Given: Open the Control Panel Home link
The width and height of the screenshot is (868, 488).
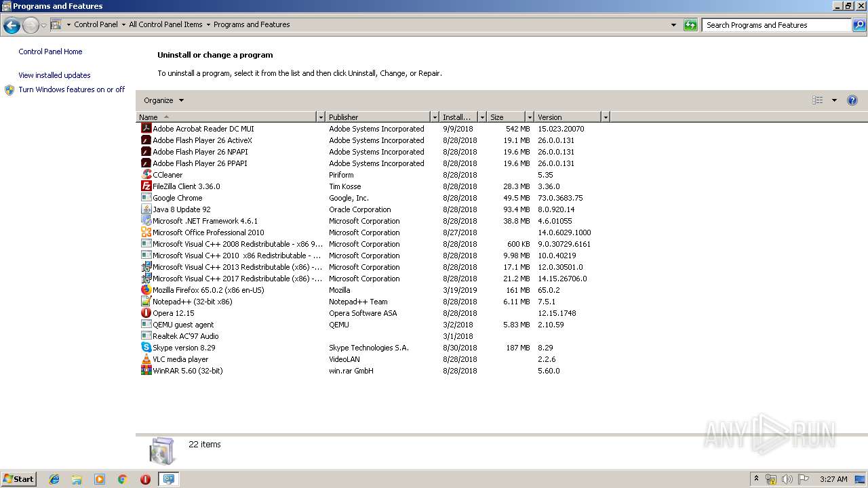Looking at the screenshot, I should (50, 52).
